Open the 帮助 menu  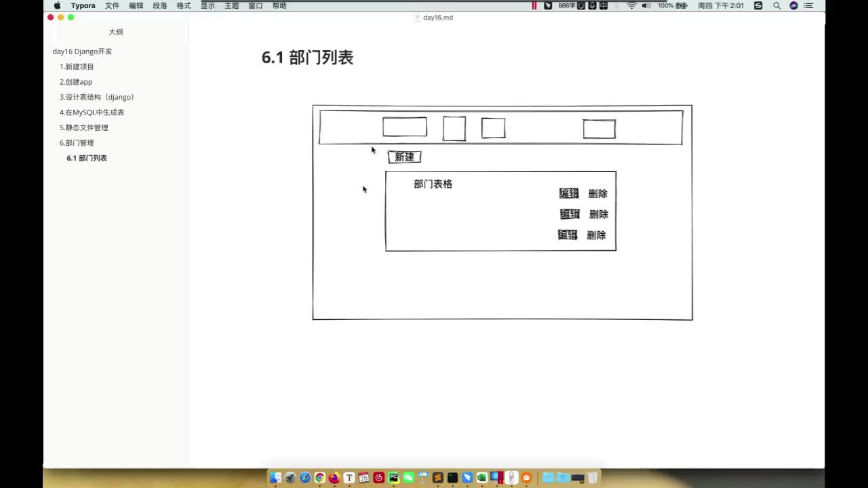[279, 5]
